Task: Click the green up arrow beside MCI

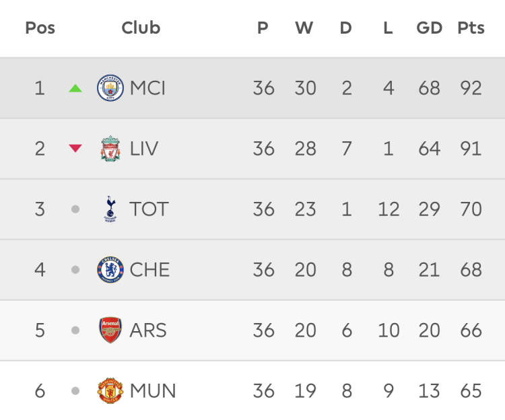Action: [75, 88]
